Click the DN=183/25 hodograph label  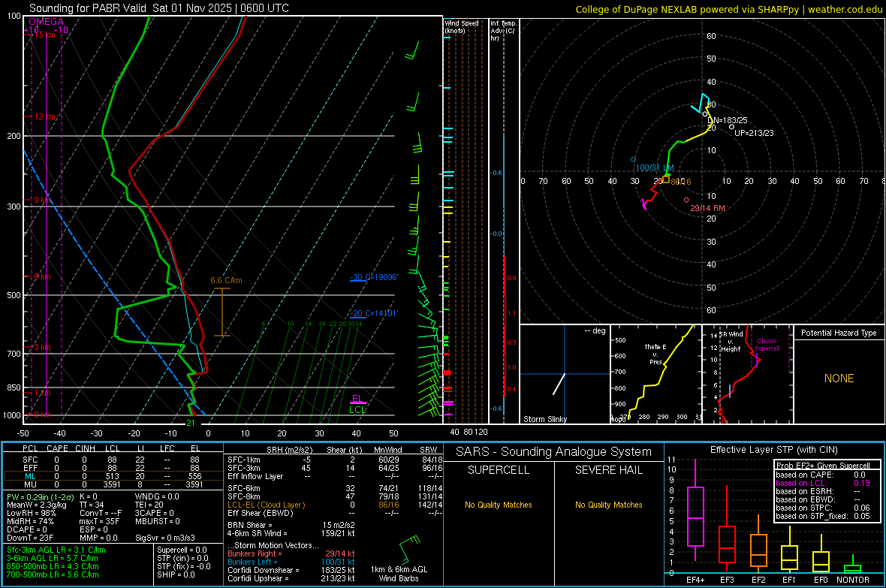(728, 120)
